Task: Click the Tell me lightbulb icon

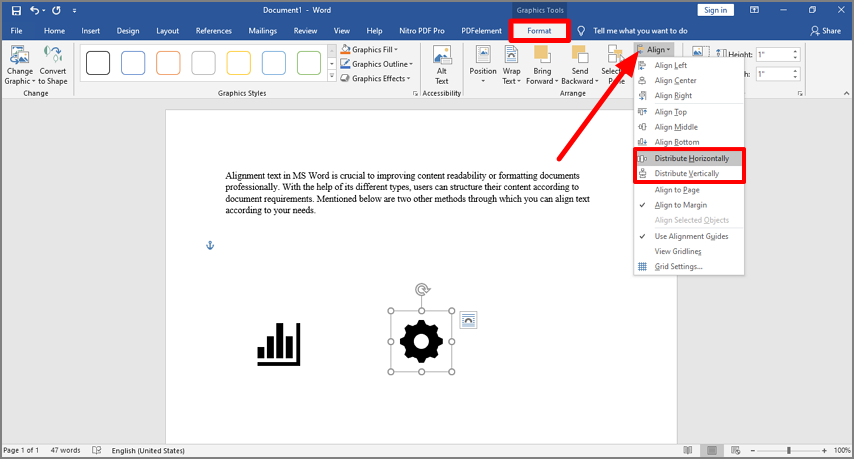Action: coord(581,31)
